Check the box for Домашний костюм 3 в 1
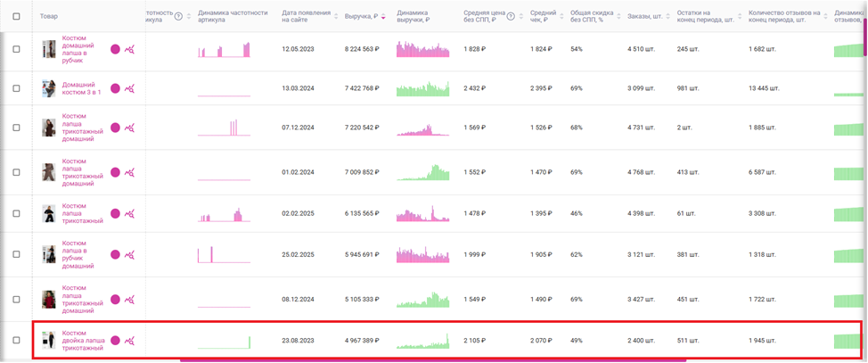Viewport: 868px width, 363px height. pos(16,88)
